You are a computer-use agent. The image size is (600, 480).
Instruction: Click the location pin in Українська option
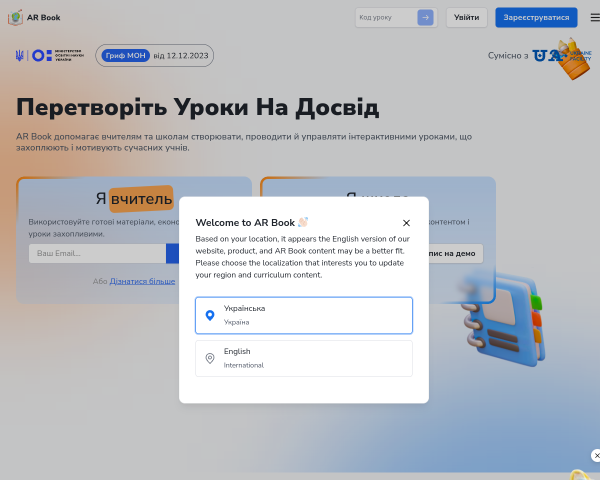coord(210,315)
